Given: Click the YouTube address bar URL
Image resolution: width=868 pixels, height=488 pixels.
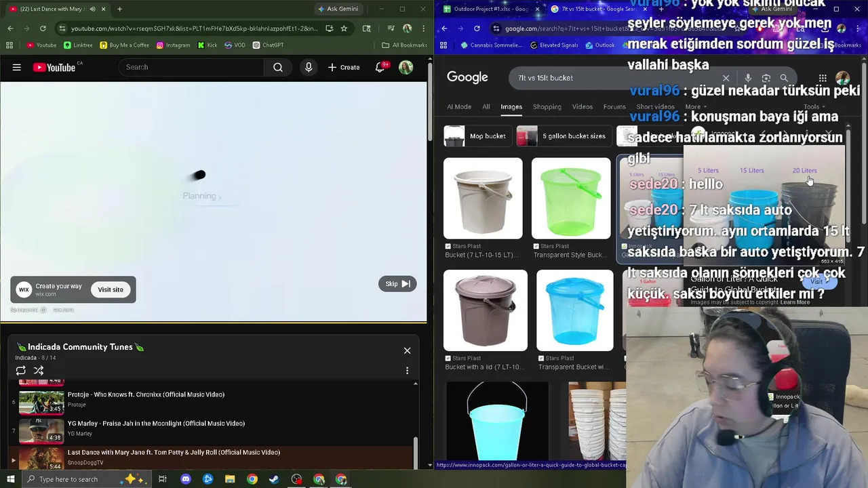Looking at the screenshot, I should pyautogui.click(x=194, y=28).
